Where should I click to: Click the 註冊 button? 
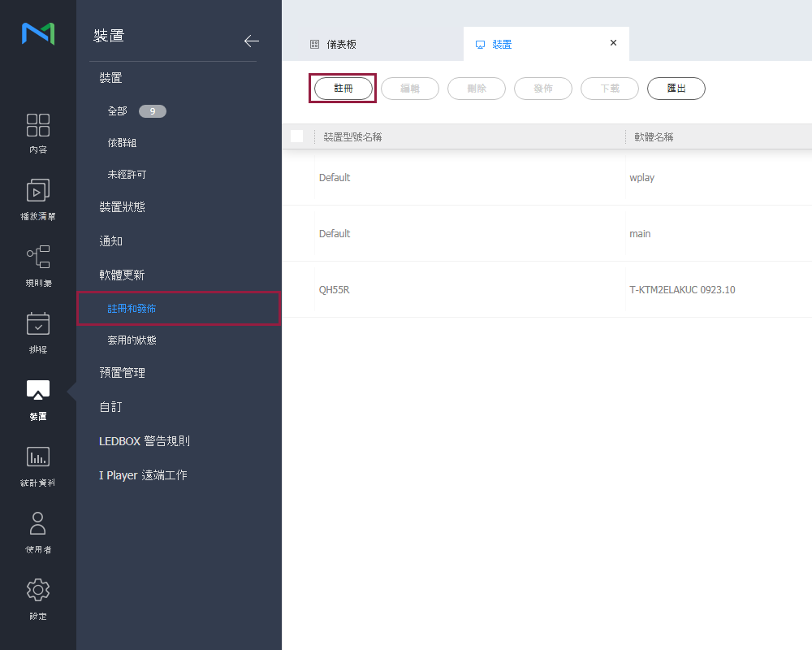pos(343,89)
